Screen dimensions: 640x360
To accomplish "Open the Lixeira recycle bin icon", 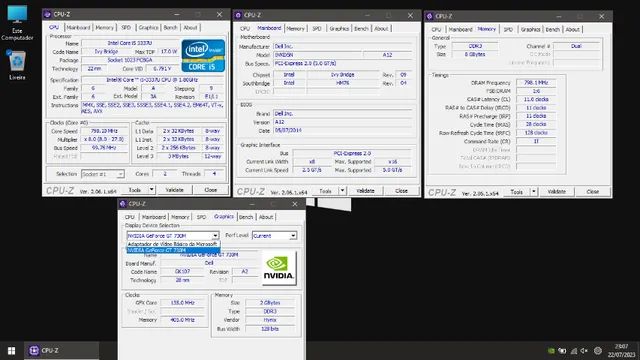I will (x=17, y=65).
